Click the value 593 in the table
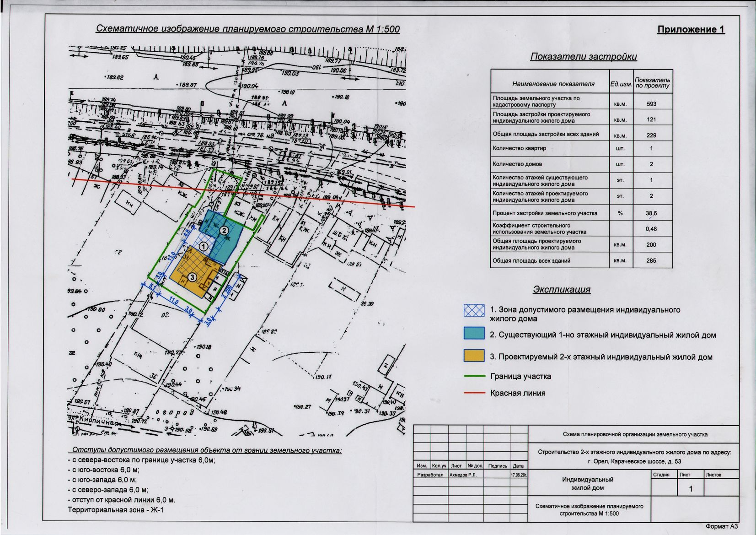756x535 pixels. 651,104
